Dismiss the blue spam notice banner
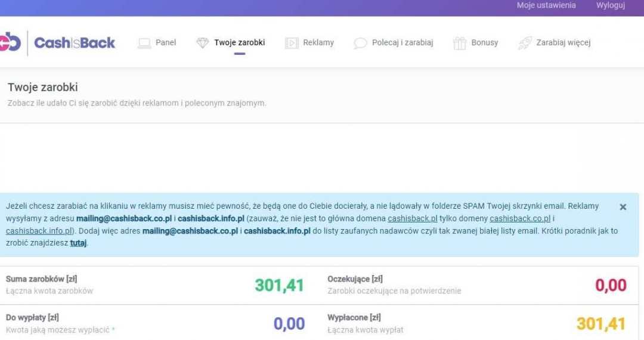644x340 pixels. coord(623,207)
